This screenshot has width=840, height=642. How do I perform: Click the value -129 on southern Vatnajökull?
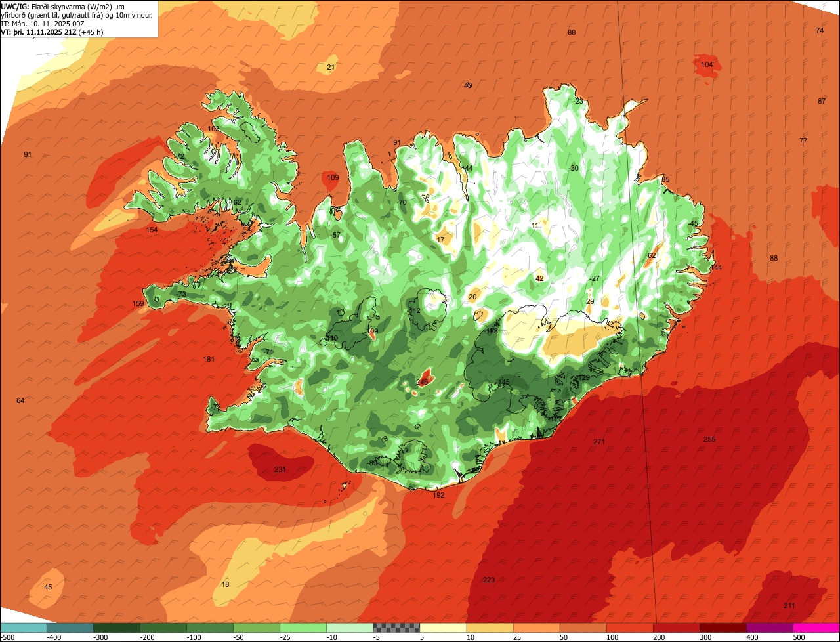tap(583, 377)
